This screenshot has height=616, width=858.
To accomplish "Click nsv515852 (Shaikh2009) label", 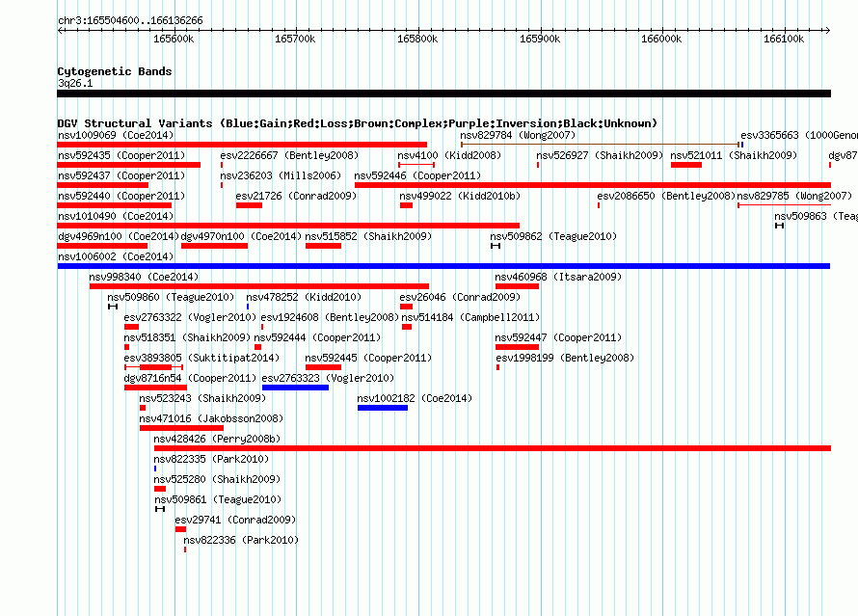I will tap(368, 236).
